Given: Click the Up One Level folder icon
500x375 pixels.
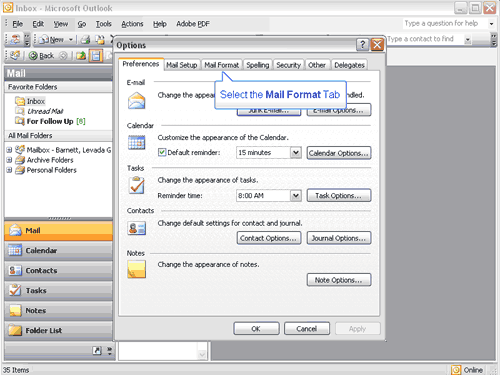Looking at the screenshot, I should point(81,56).
